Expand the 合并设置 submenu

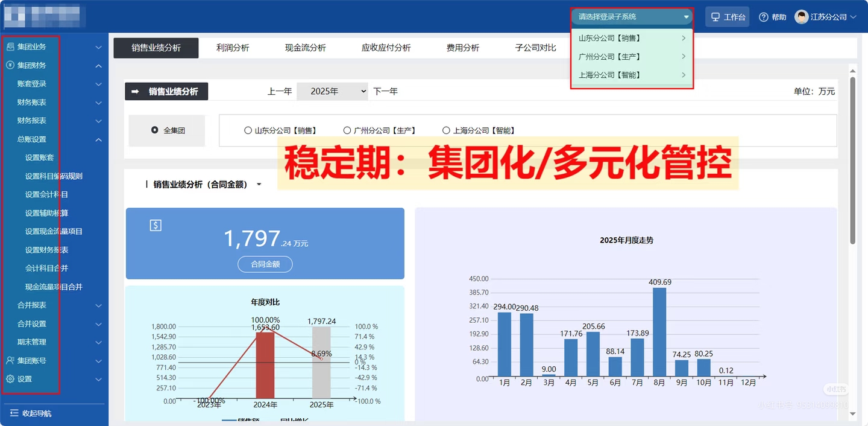point(99,323)
